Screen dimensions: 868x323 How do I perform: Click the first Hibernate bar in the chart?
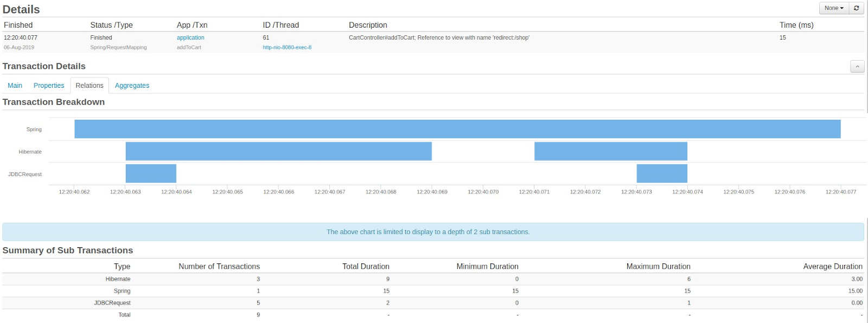[x=278, y=151]
